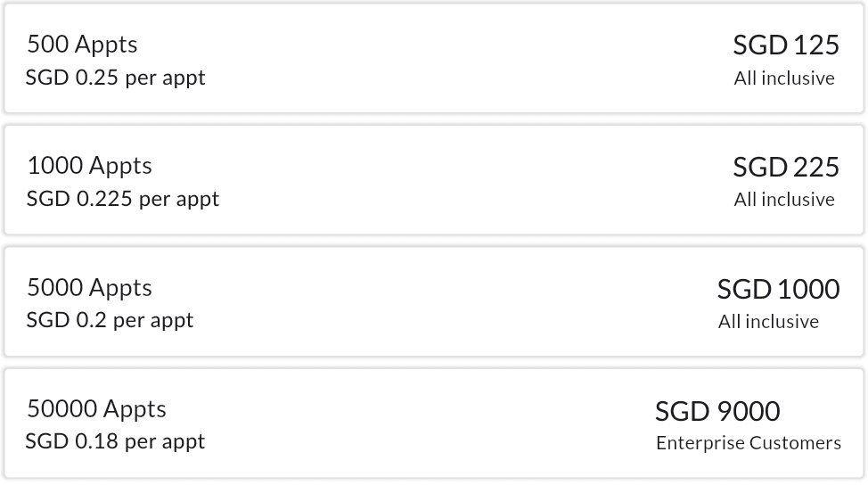This screenshot has height=485, width=868.
Task: Click the "1000 Appts" heading
Action: pyautogui.click(x=89, y=166)
